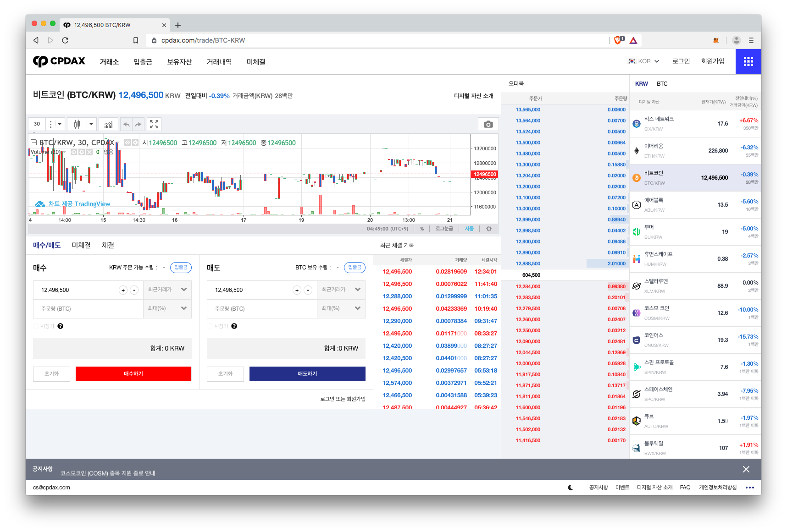Open buy quantity max percent dropdown
This screenshot has height=532, width=787.
[168, 309]
